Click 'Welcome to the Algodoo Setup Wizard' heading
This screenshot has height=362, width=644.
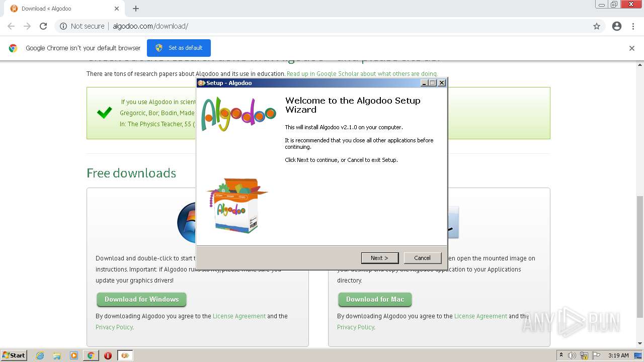pos(353,105)
